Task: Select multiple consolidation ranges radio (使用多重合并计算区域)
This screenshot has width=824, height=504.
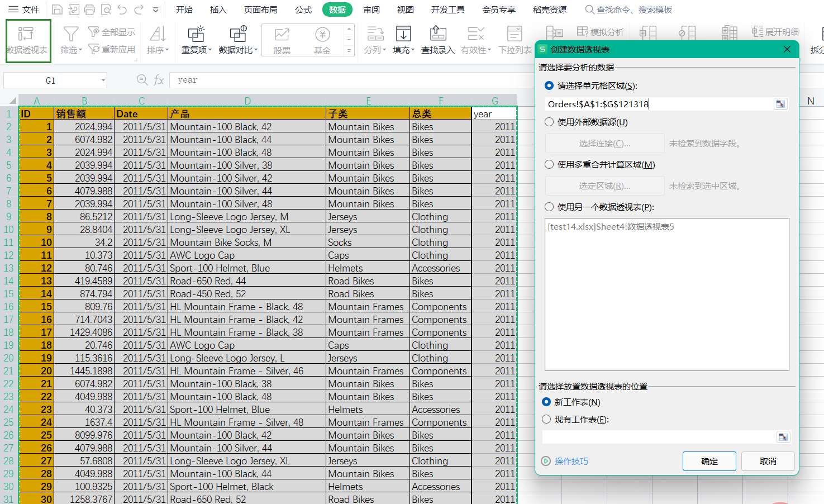Action: (x=549, y=164)
